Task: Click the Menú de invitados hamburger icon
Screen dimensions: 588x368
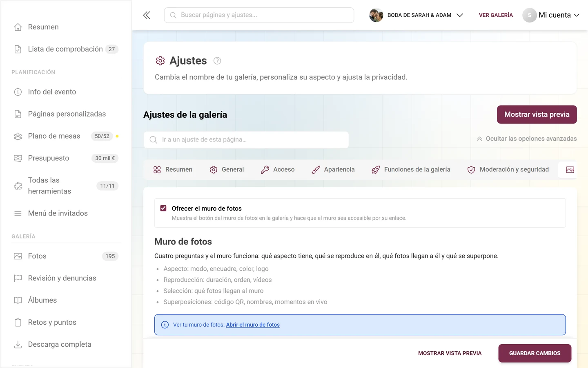Action: point(18,213)
